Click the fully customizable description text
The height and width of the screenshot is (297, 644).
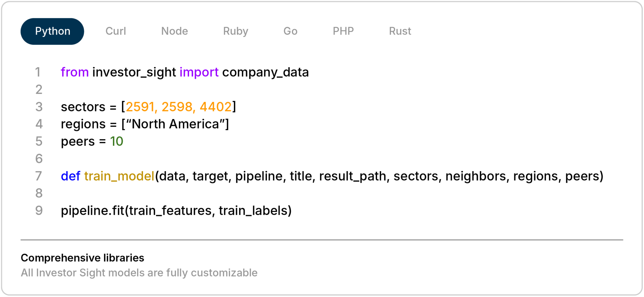pyautogui.click(x=139, y=273)
